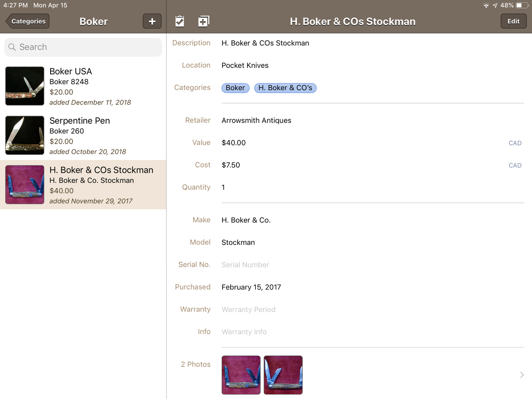This screenshot has height=399, width=532.
Task: Tap the search magnifier icon
Action: (12, 47)
